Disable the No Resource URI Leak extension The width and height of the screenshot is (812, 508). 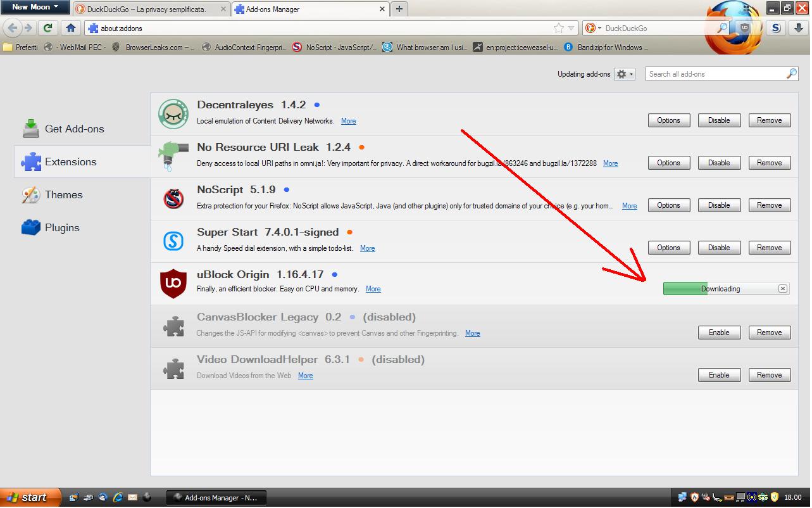(x=719, y=163)
